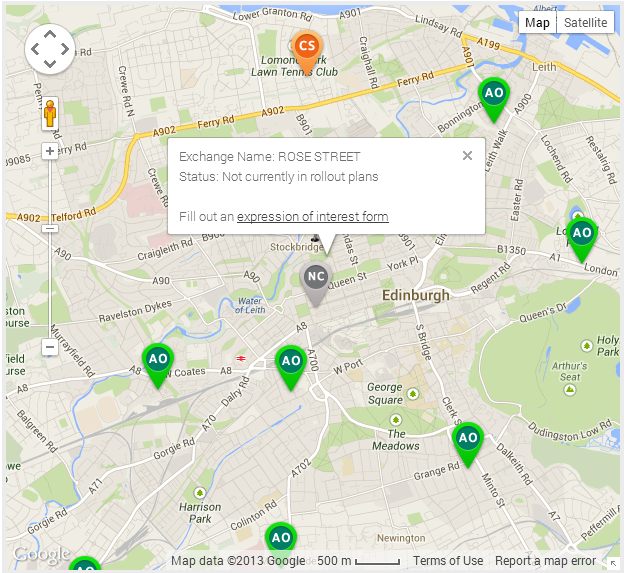
Task: Click the Arthur's Seat mountain icon
Action: pos(570,389)
